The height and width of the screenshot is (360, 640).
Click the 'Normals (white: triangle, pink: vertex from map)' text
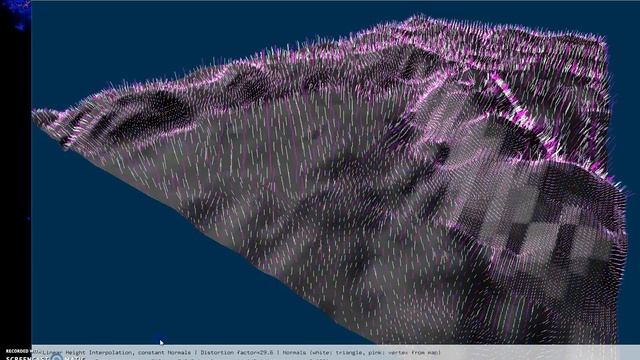coord(362,352)
